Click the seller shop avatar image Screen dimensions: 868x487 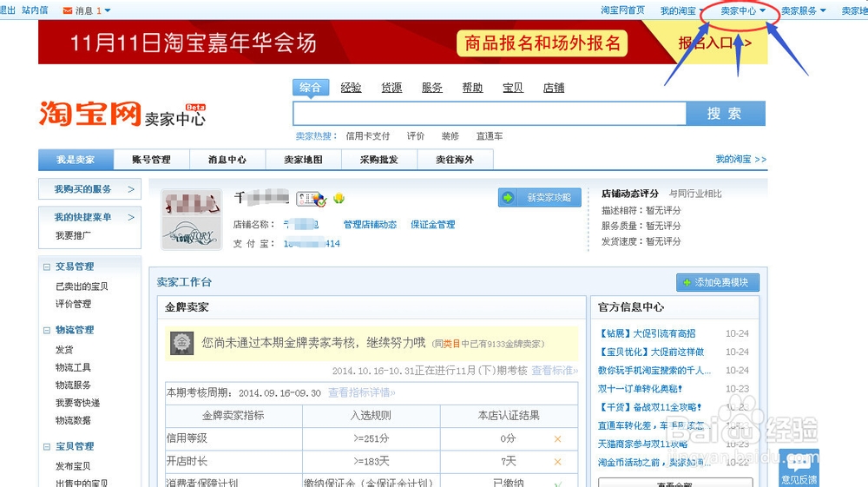[192, 220]
